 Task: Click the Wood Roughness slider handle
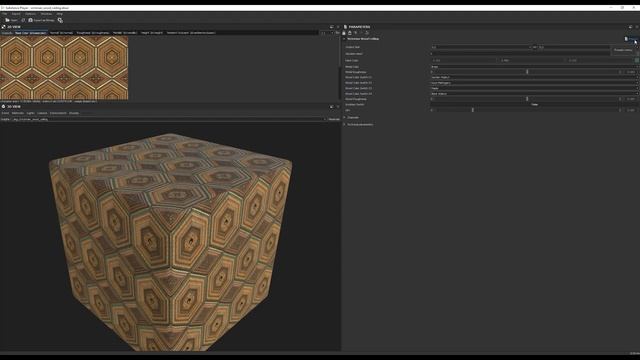click(527, 99)
